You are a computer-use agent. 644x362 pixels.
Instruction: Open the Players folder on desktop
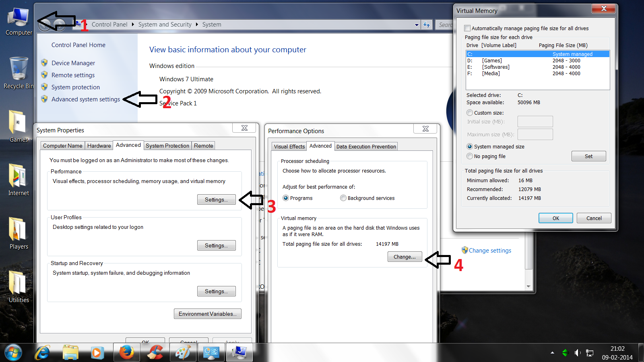(19, 233)
